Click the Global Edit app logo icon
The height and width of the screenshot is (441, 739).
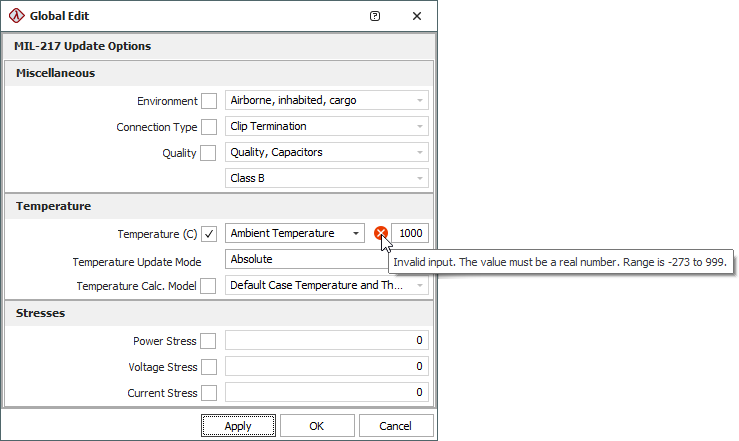15,16
